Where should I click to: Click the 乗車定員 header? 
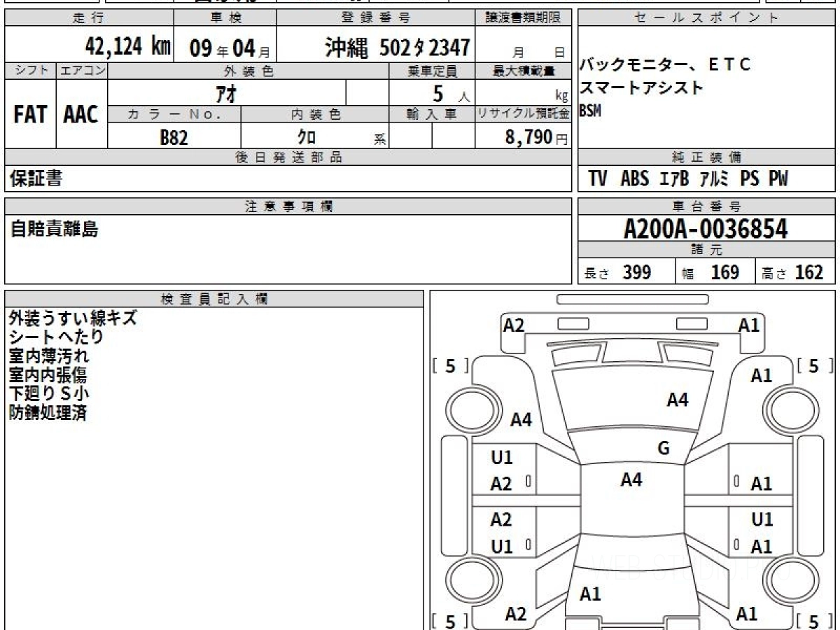pos(432,71)
